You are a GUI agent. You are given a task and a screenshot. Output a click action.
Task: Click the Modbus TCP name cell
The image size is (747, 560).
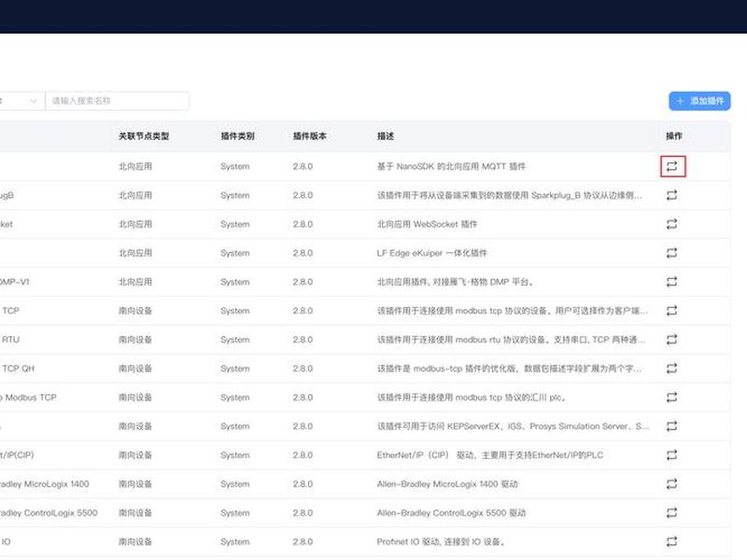point(28,398)
